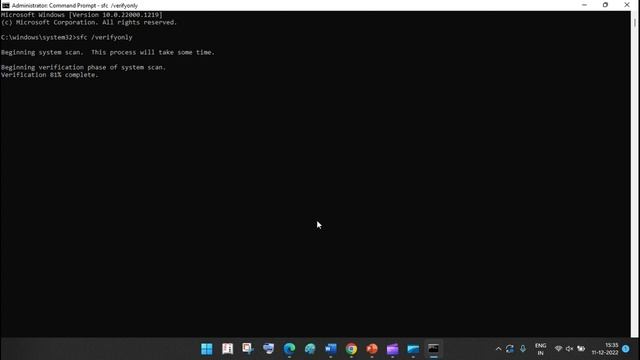The height and width of the screenshot is (360, 640).
Task: Open the ENG IN language switcher
Action: pos(540,349)
